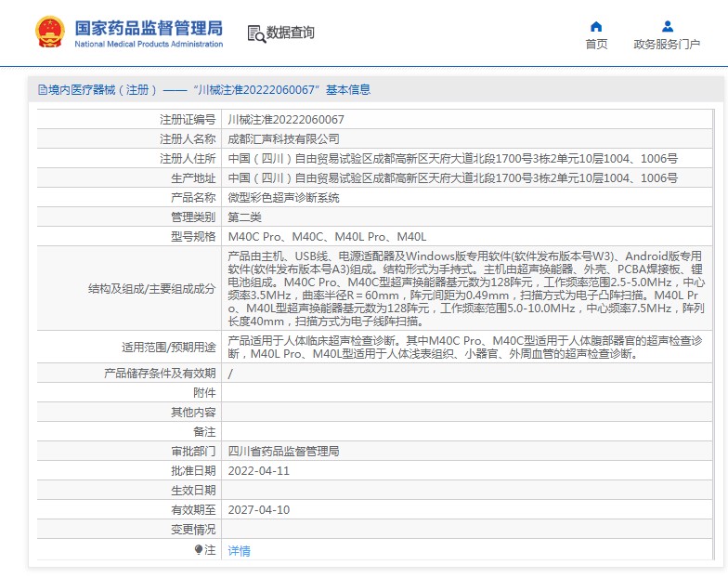Click the 结构及组成/主要组成成分 label
The image size is (728, 578).
click(152, 289)
